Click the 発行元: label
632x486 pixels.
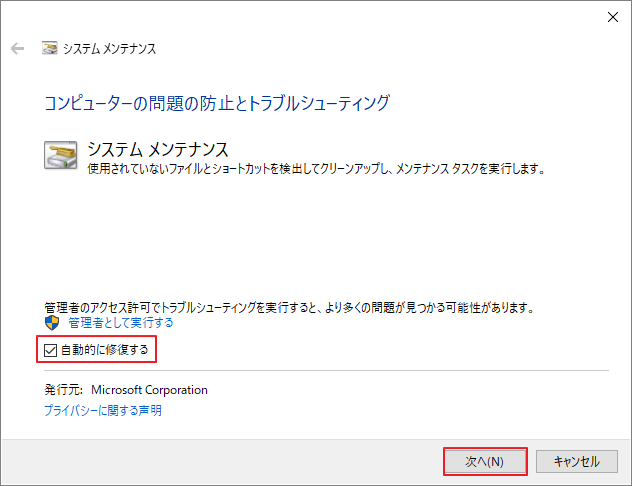click(63, 390)
